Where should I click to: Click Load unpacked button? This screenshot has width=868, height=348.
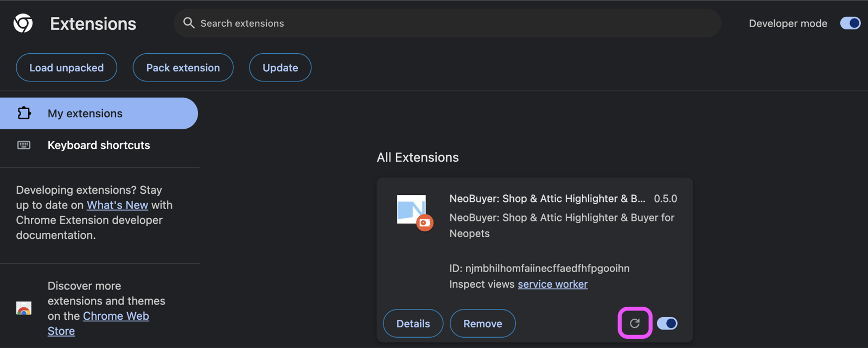[x=67, y=68]
